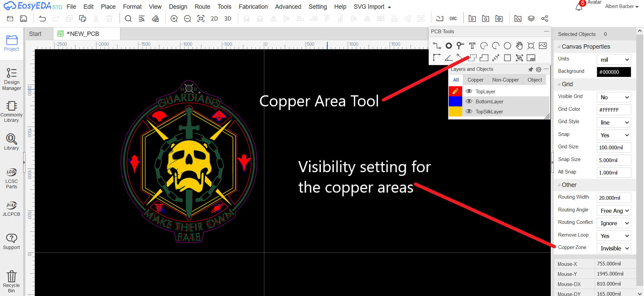Select the Text tool in PCB Tools
This screenshot has width=644, height=296.
coord(472,46)
